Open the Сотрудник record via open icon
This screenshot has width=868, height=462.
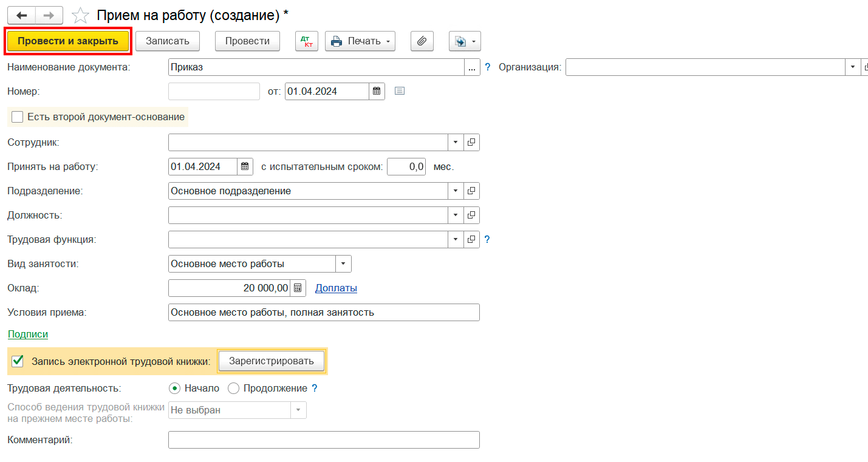(471, 143)
